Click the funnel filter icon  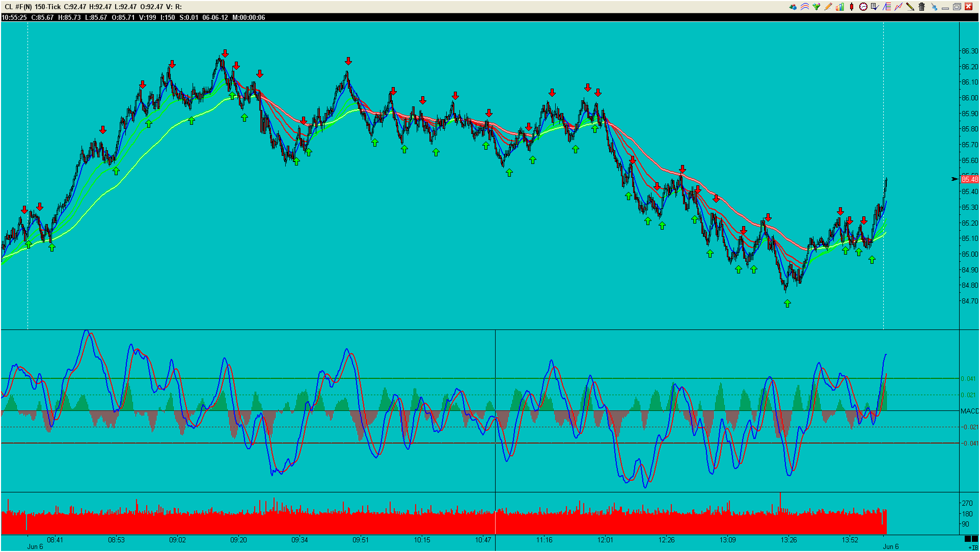coord(816,7)
